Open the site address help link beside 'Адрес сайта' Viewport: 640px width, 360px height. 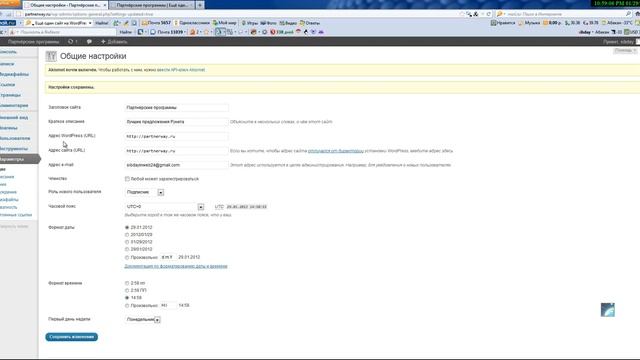click(x=336, y=151)
